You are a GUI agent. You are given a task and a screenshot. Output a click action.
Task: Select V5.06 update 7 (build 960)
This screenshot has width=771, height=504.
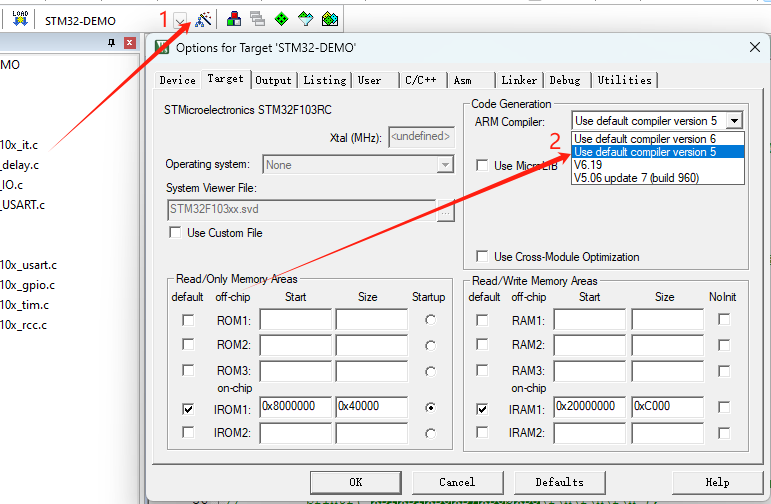point(658,178)
